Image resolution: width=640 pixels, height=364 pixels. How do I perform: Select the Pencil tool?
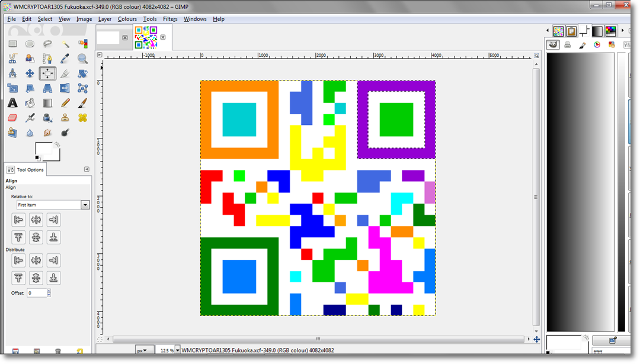point(65,103)
